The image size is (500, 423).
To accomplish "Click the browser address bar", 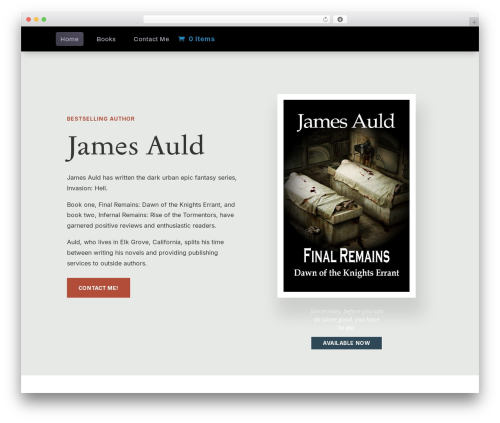I will click(x=237, y=19).
